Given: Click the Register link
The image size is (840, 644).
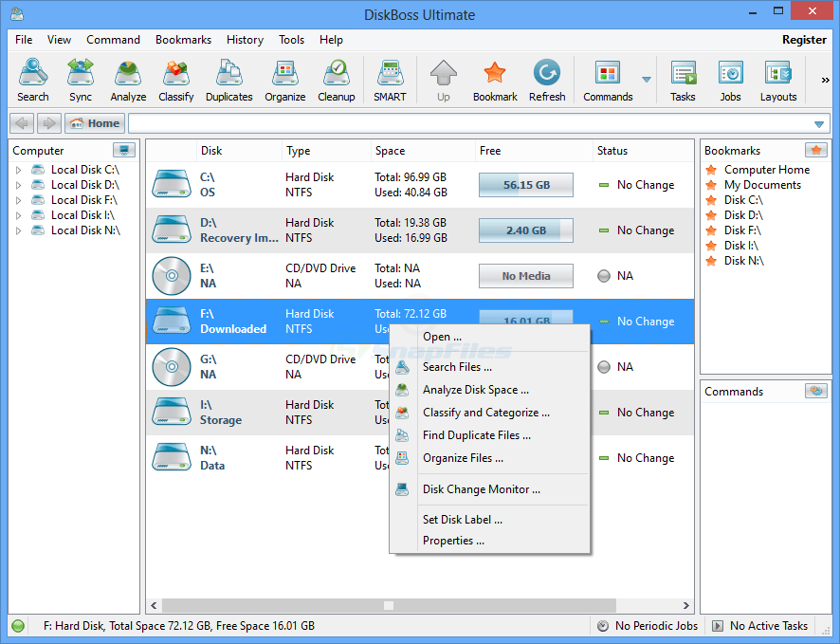Looking at the screenshot, I should click(803, 40).
